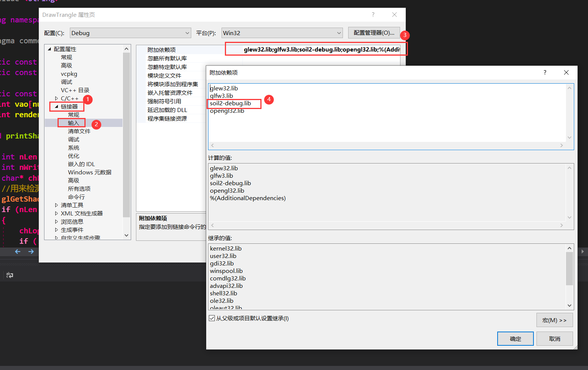The image size is (588, 370).
Task: Click the navigate back arrow icon
Action: click(x=18, y=252)
